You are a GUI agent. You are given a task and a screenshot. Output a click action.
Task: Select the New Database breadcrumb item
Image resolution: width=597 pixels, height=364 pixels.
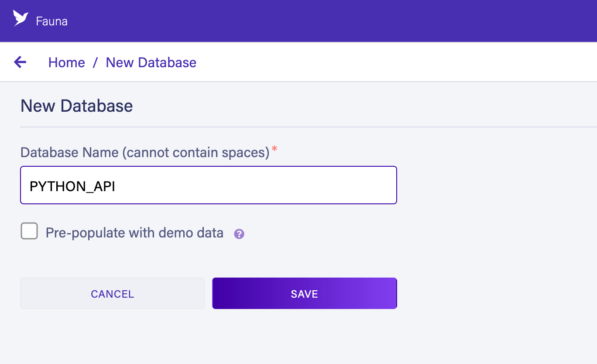(x=151, y=62)
